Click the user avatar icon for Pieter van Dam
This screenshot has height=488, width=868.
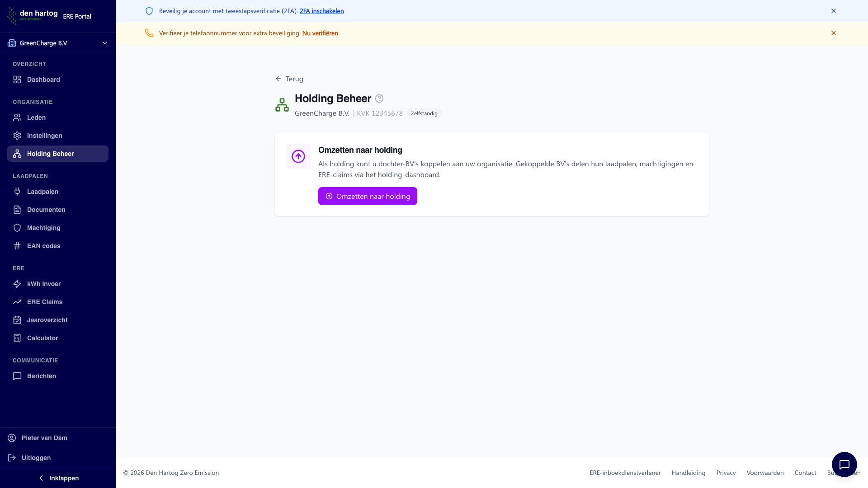click(x=12, y=438)
